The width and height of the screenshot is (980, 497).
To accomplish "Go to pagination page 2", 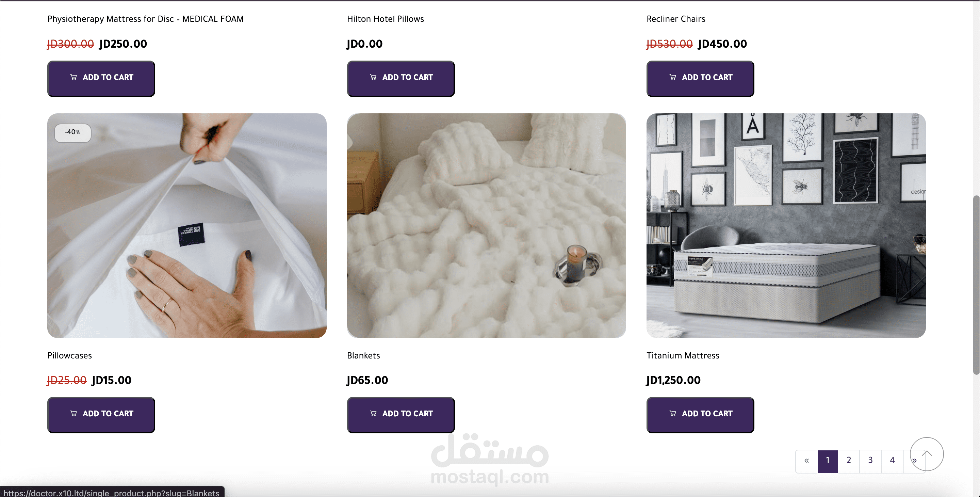I will 848,461.
